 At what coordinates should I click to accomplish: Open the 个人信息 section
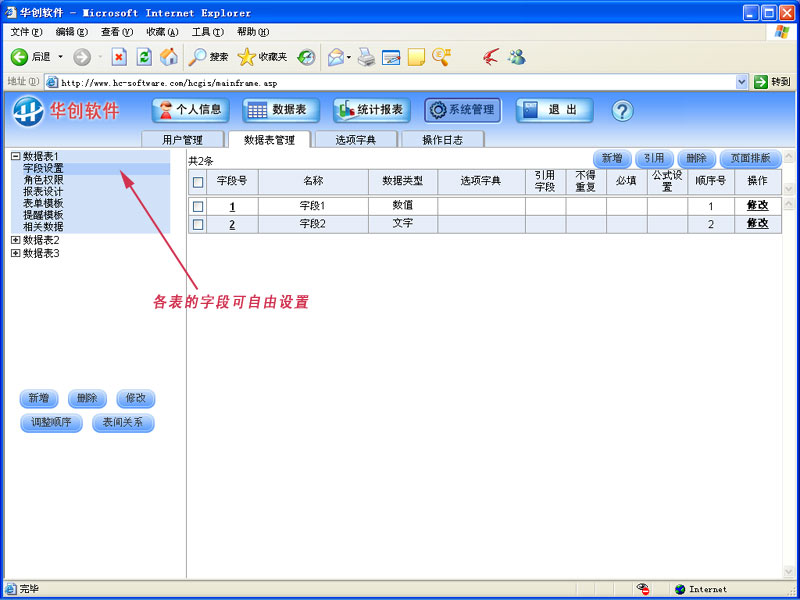[191, 110]
